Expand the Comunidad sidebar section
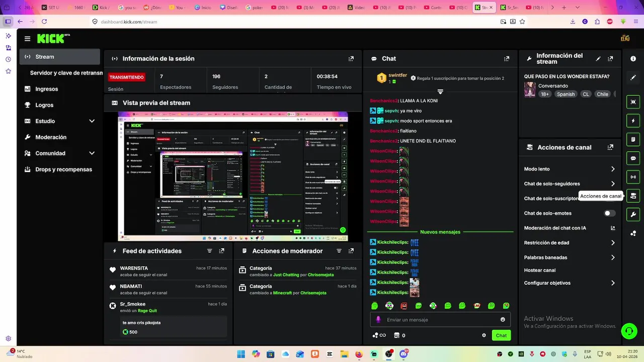 (x=92, y=153)
